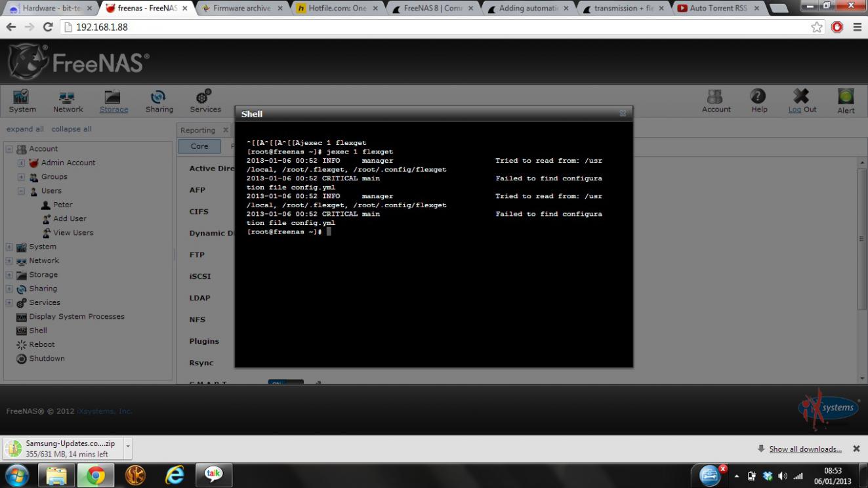Image resolution: width=868 pixels, height=488 pixels.
Task: Open the System toolbar icon
Action: pyautogui.click(x=22, y=100)
